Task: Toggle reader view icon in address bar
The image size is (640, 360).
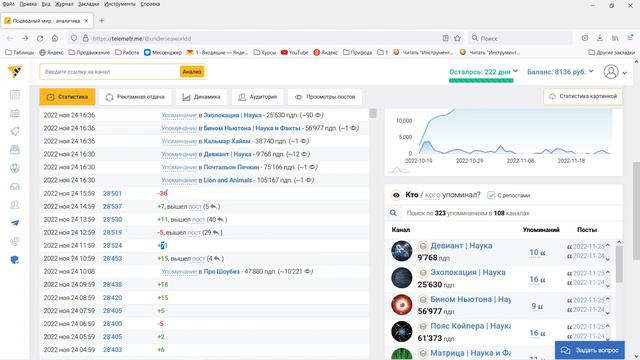Action: (x=446, y=38)
